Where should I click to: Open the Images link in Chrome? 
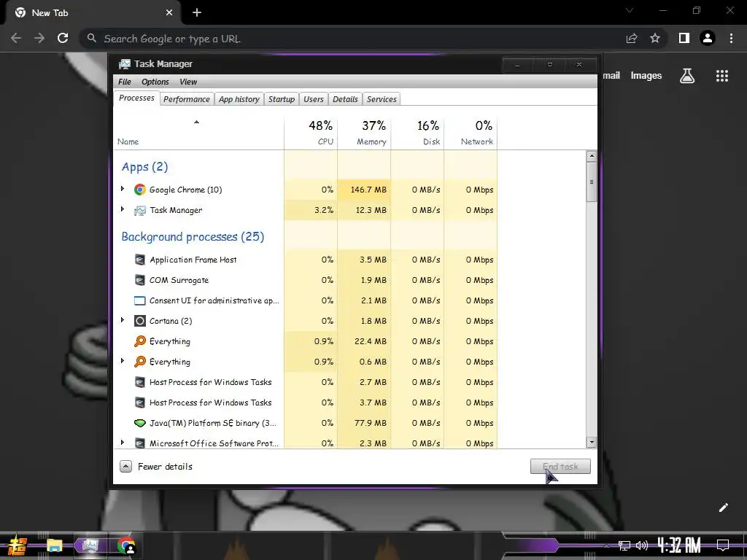[646, 76]
